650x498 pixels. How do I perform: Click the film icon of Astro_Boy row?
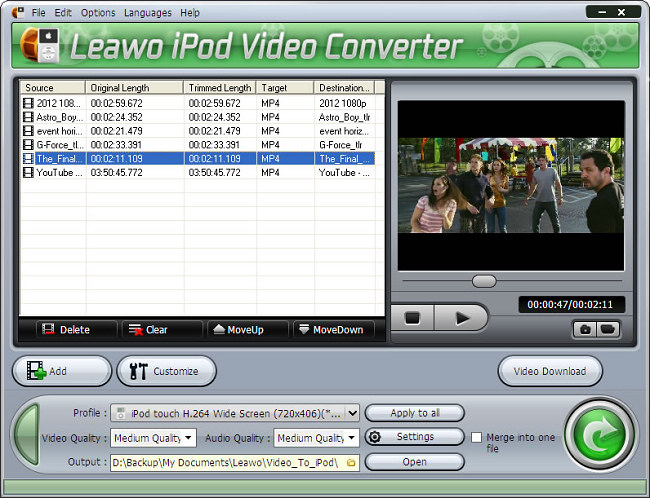[28, 117]
